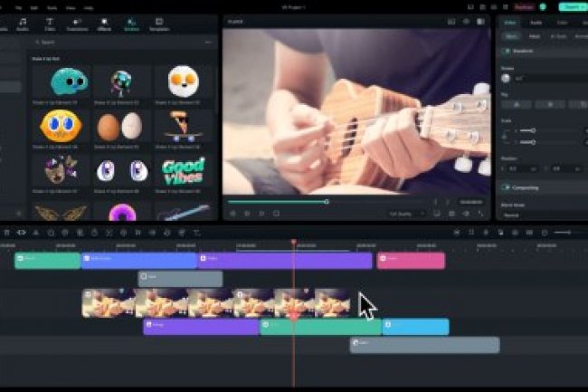Click the microphone voiceover icon in timeline toolbar
Screen dimensions: 588x392
[486, 233]
